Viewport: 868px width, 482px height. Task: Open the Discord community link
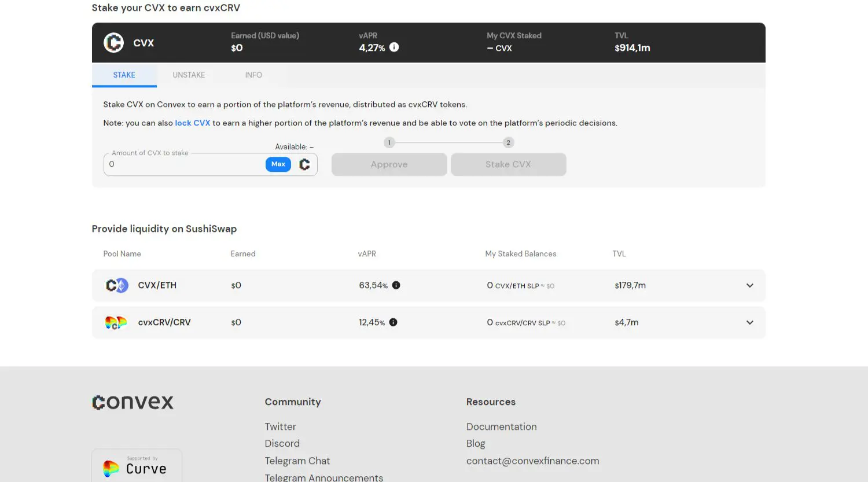click(282, 443)
